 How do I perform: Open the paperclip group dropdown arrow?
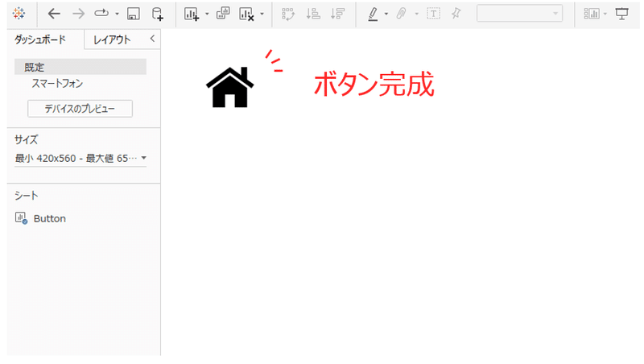tap(416, 14)
